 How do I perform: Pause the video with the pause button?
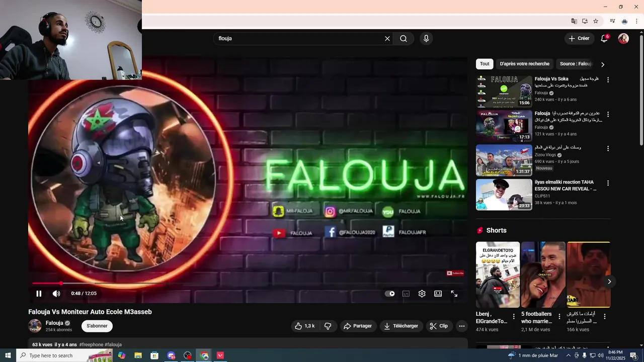coord(39,294)
